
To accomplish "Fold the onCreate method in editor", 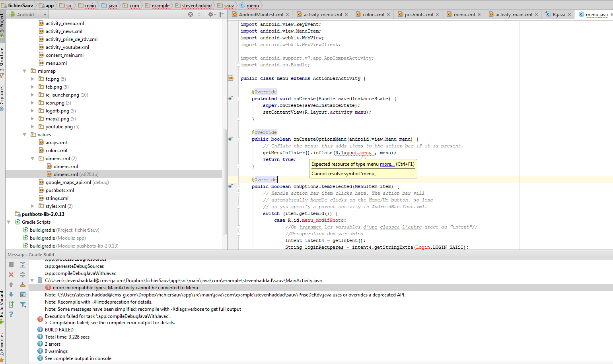I will [x=238, y=99].
